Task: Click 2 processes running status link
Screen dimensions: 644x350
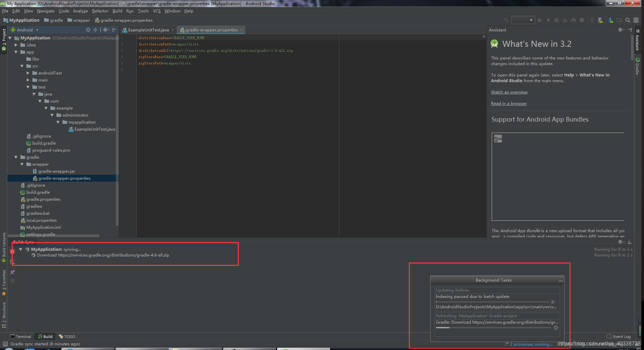Action: point(531,344)
